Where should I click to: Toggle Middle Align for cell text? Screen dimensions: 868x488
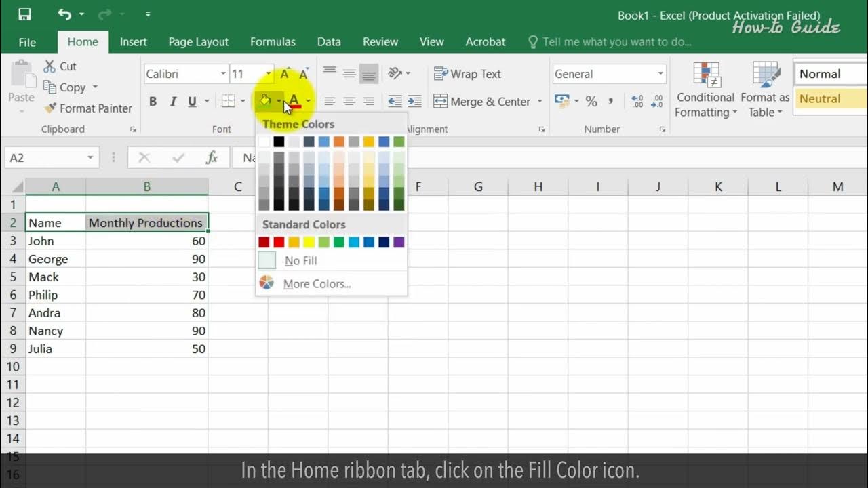[349, 73]
